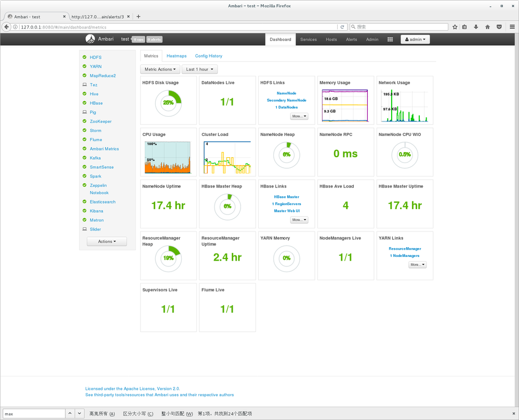Open the Pocket icon in toolbar
Viewport: 519px width, 420px height.
[499, 27]
